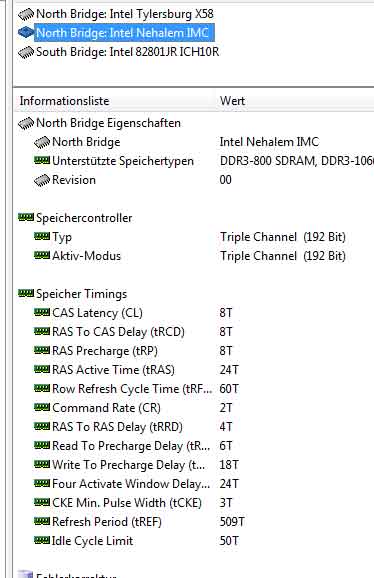Click the memory icon next to Speicher Timings

click(26, 293)
